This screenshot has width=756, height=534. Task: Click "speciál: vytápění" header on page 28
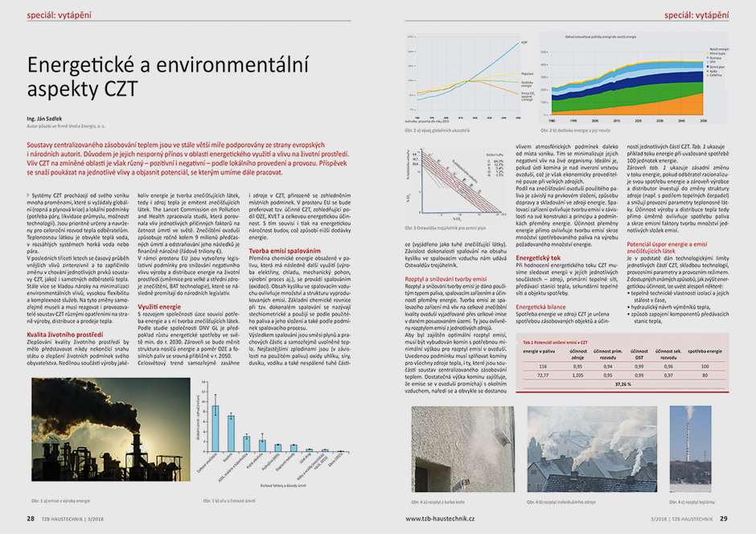pos(59,15)
